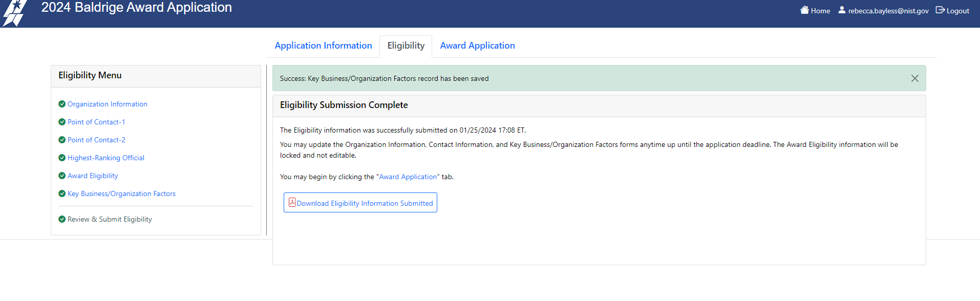Image resolution: width=980 pixels, height=301 pixels.
Task: Open the Point of Contact-1 form
Action: tap(96, 122)
